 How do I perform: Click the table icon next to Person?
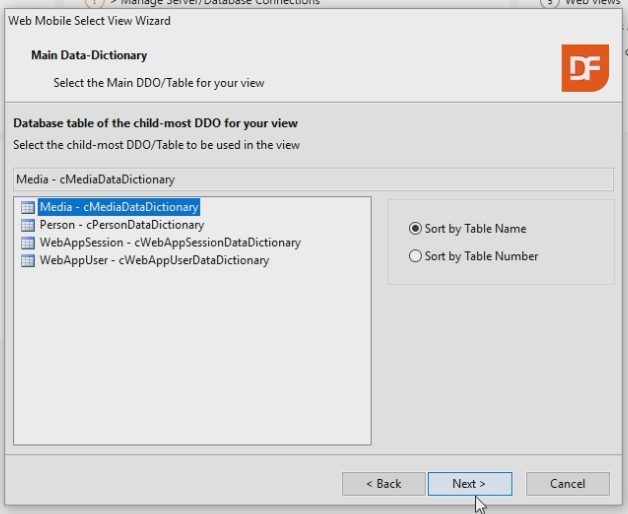point(28,226)
